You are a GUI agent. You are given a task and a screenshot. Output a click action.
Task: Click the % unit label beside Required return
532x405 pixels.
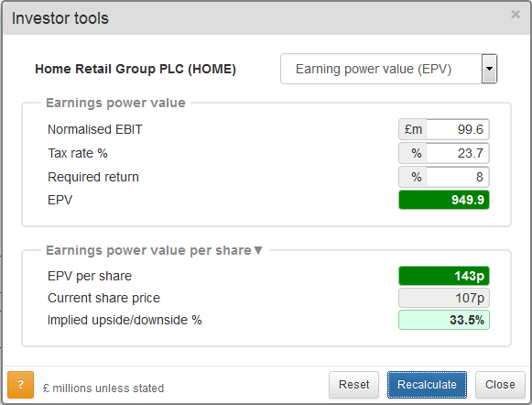tap(413, 177)
